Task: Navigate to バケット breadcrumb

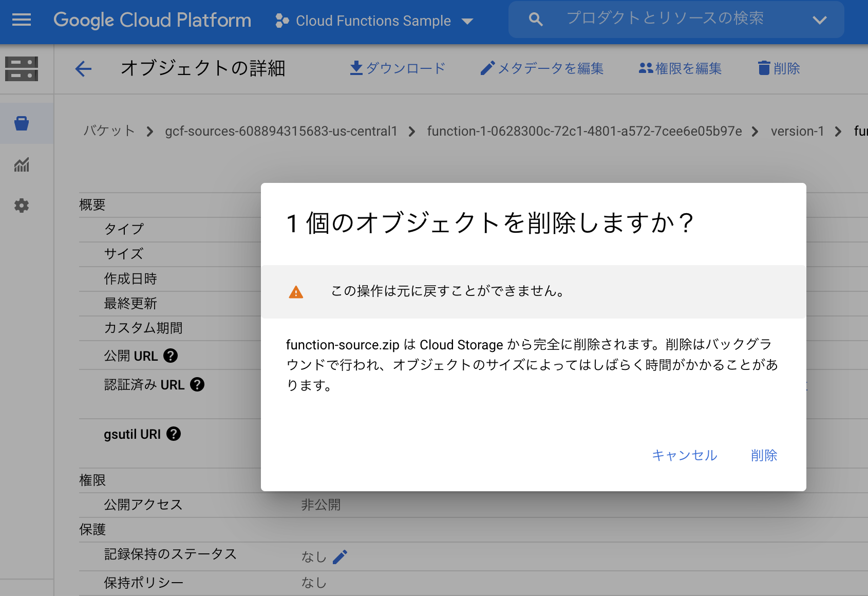Action: click(108, 131)
